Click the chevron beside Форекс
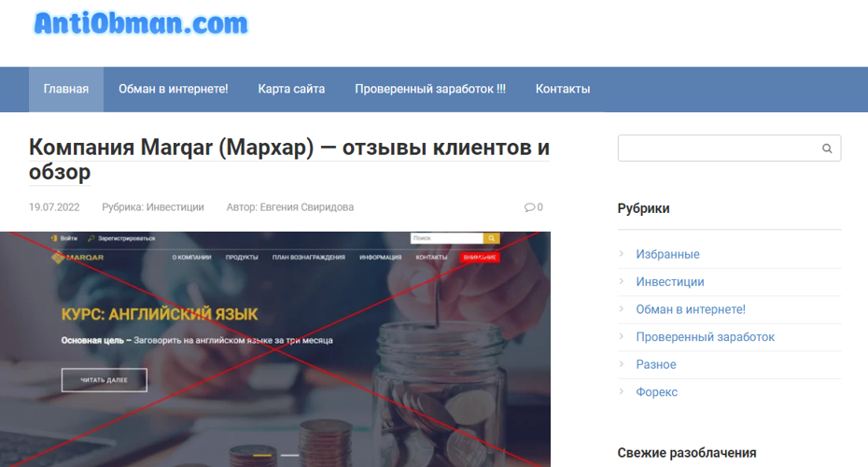 tap(621, 391)
